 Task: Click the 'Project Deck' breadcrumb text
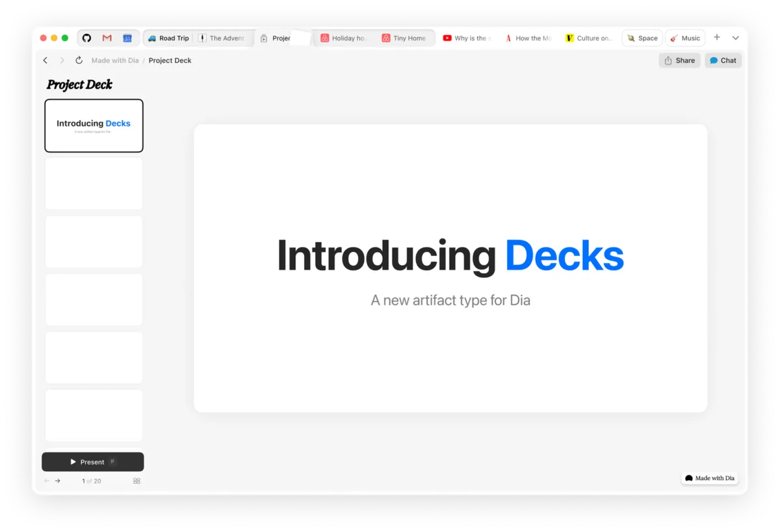(170, 60)
